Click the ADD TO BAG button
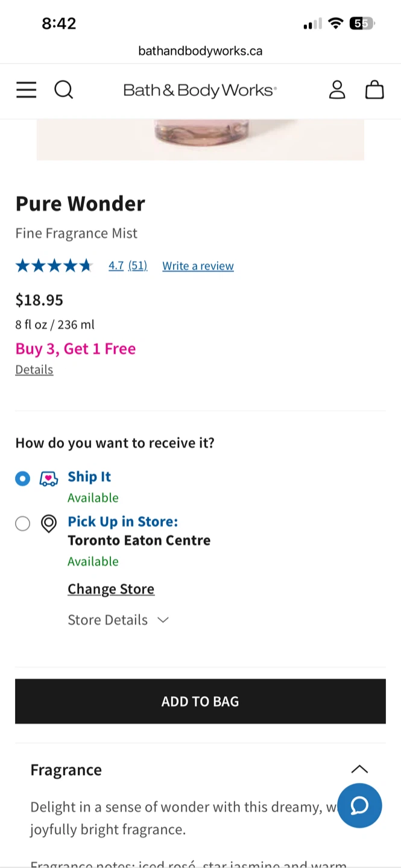This screenshot has width=401, height=868. (x=200, y=701)
